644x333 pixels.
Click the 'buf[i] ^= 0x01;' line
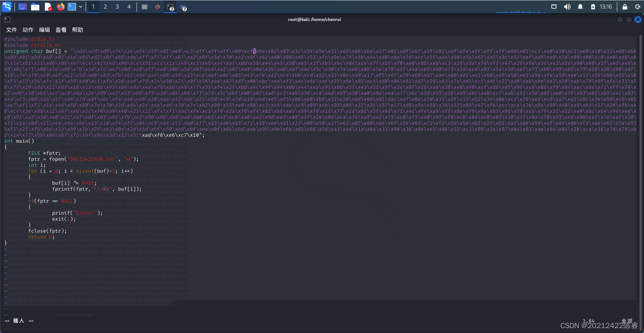pos(74,183)
